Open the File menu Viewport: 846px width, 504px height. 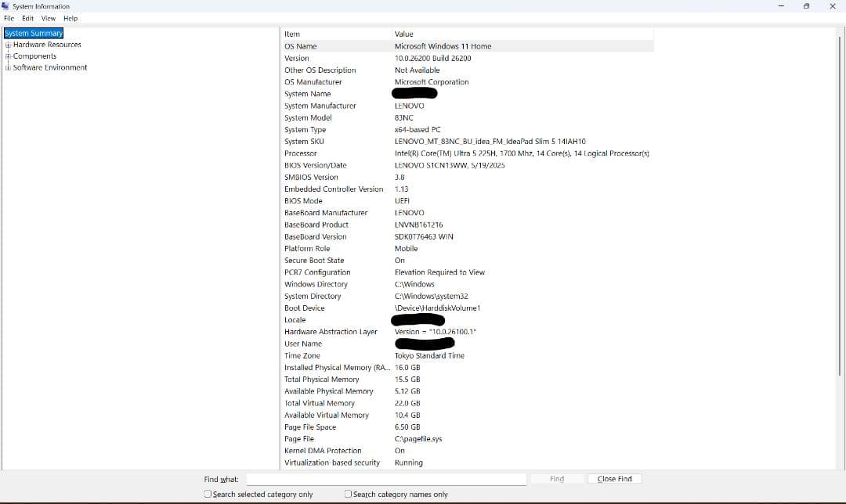click(x=9, y=18)
